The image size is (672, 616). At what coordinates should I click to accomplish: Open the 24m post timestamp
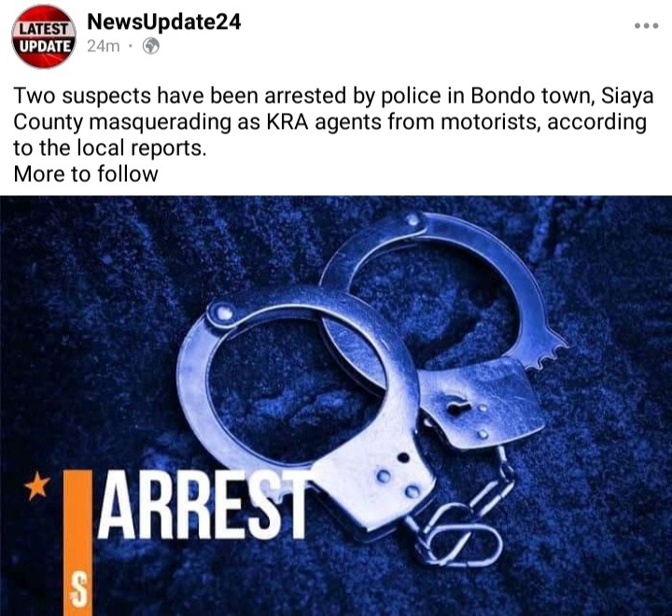point(104,46)
